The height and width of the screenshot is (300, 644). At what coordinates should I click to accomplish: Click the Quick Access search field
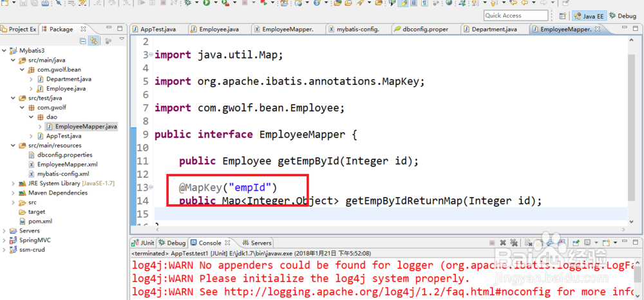point(516,15)
